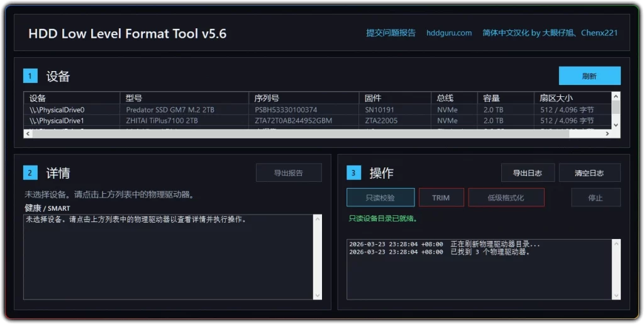Select the \\.\PhysicalDrive1 row
This screenshot has height=324, width=644.
click(x=318, y=121)
